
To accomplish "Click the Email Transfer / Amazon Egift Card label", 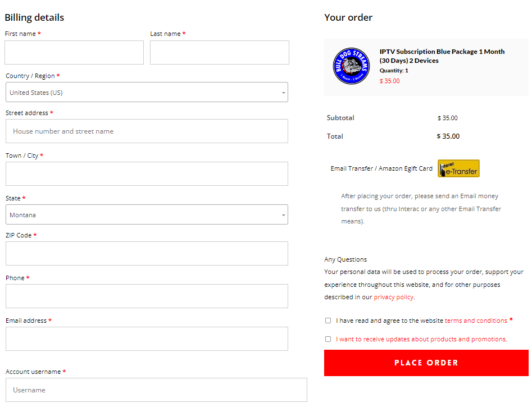I will [381, 168].
